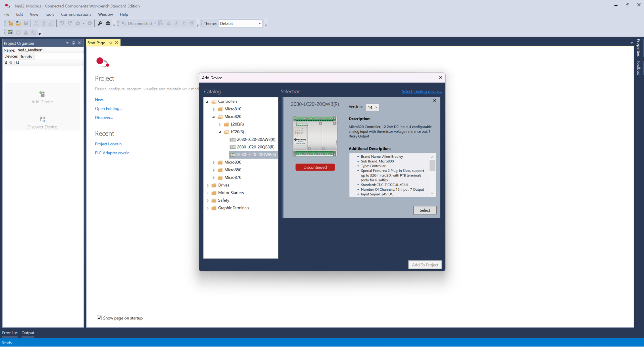Click the Select existing device link
Screen dimensions: 644x347
point(422,92)
